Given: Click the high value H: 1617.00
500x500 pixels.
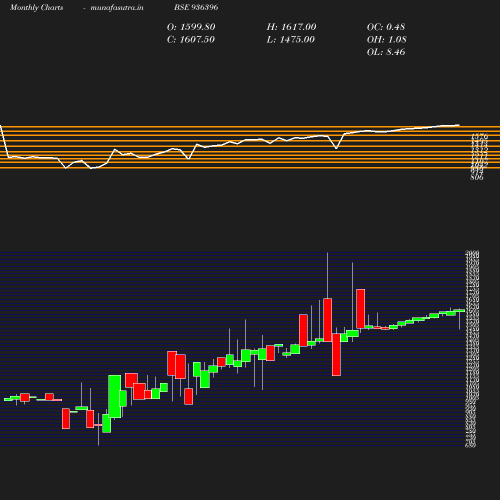Looking at the screenshot, I should click(x=291, y=27).
